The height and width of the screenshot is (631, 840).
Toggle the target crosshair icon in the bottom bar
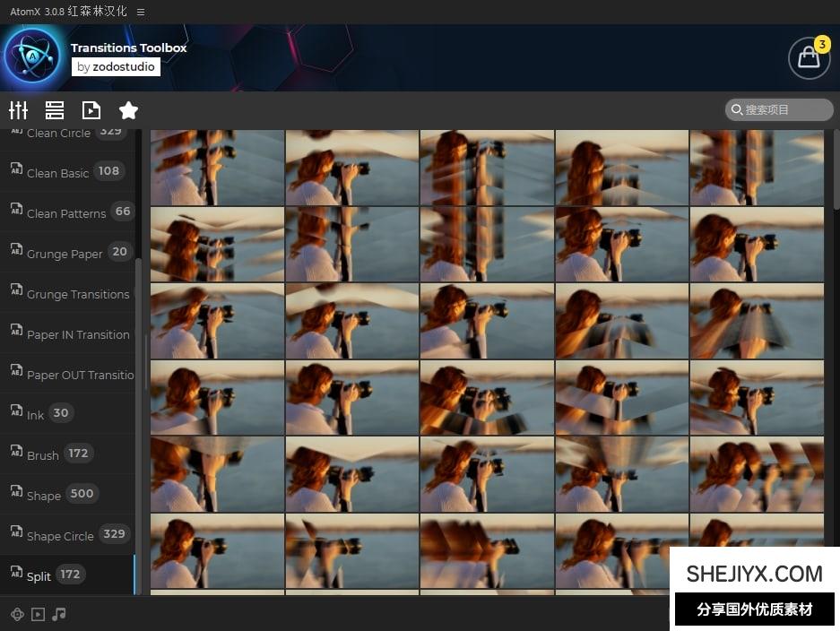17,614
